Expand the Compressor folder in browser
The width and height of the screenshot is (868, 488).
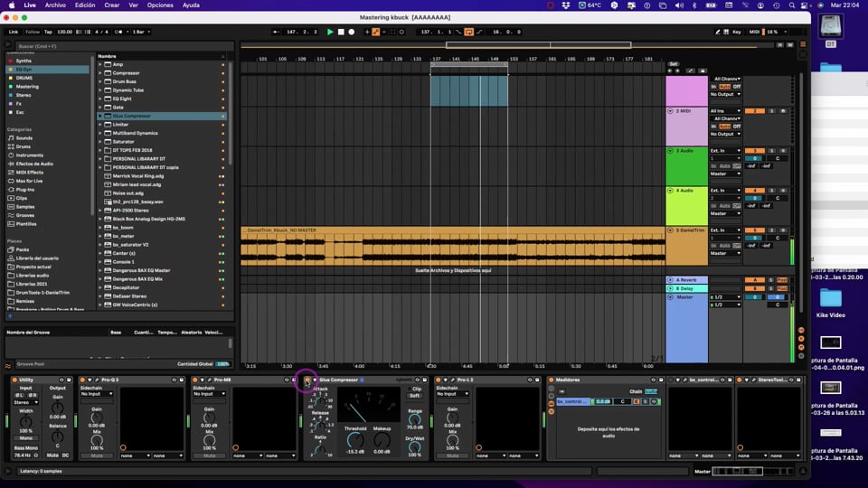[100, 73]
